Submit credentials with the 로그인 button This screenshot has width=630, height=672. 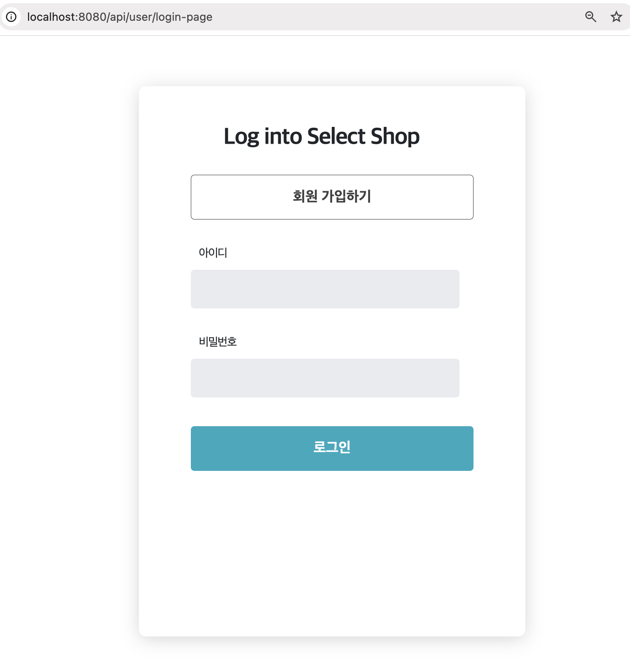(x=332, y=448)
